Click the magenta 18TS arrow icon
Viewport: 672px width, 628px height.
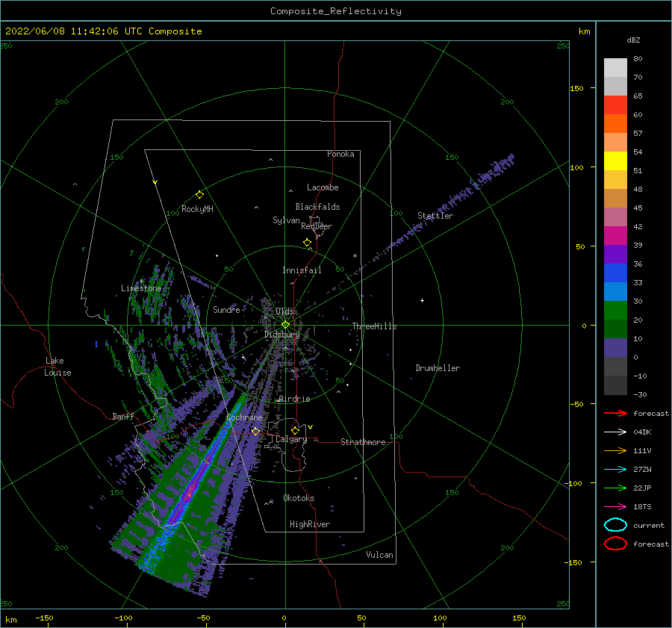[x=615, y=507]
